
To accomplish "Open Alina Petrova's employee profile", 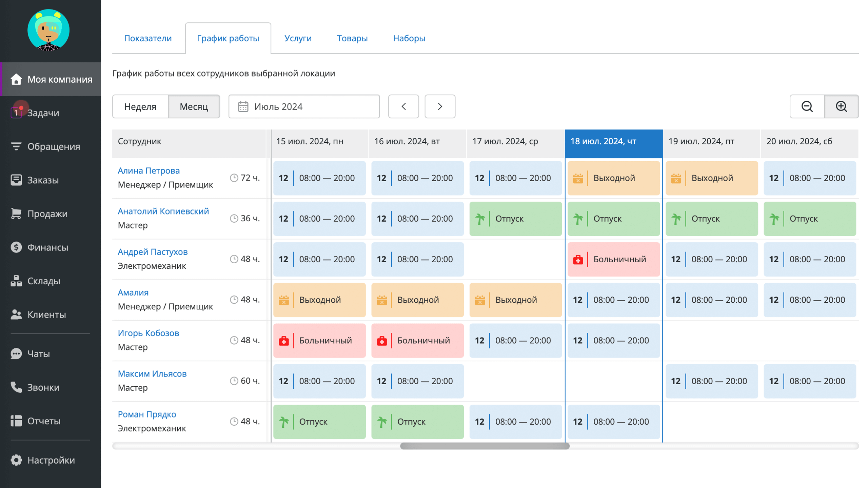I will click(x=149, y=170).
